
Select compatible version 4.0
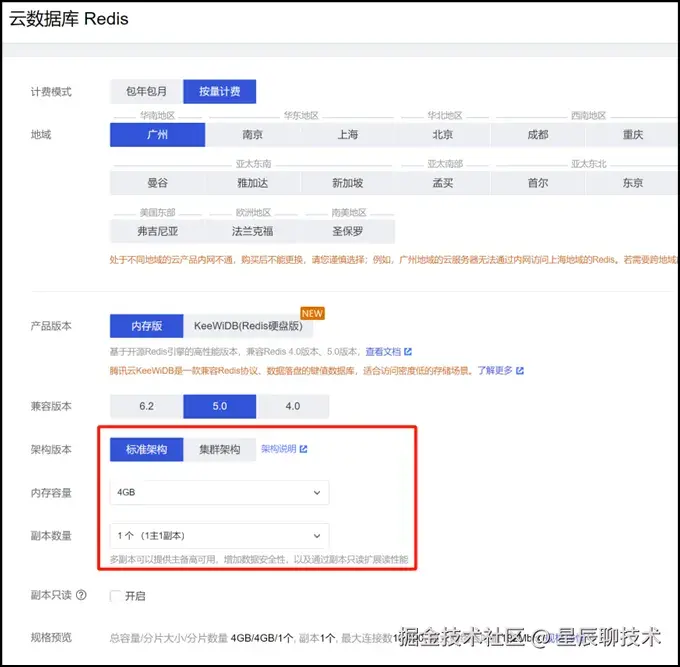(x=293, y=406)
